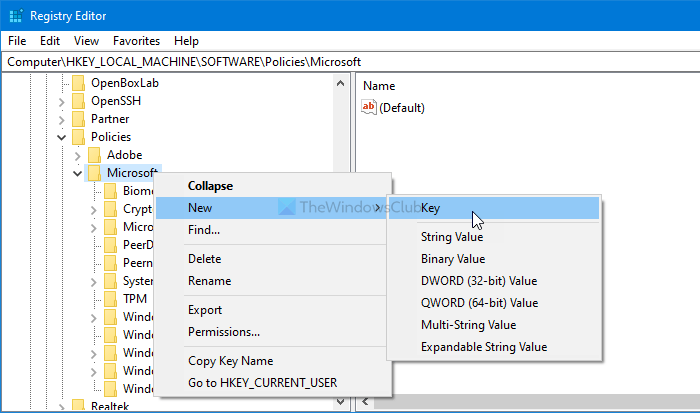Select Key in the New submenu
Image resolution: width=700 pixels, height=413 pixels.
(494, 208)
